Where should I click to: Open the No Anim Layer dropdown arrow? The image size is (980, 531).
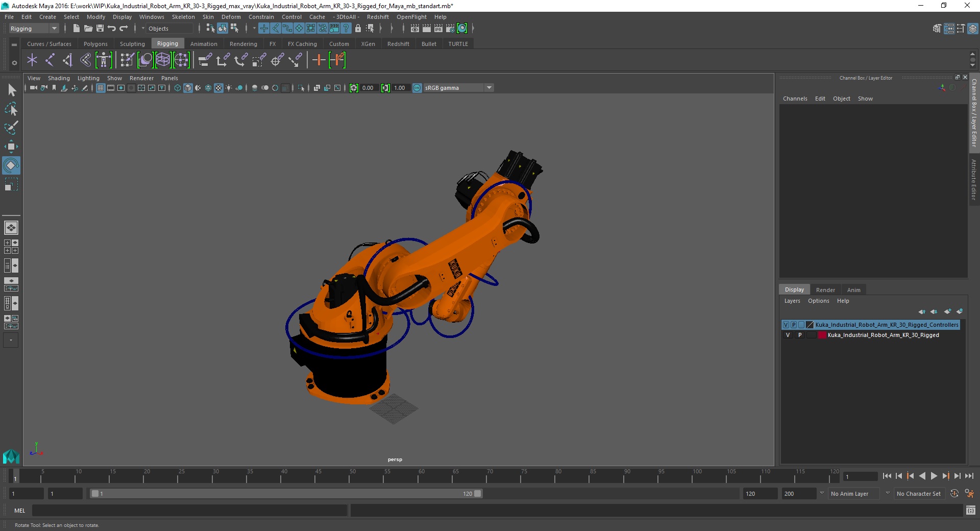822,493
